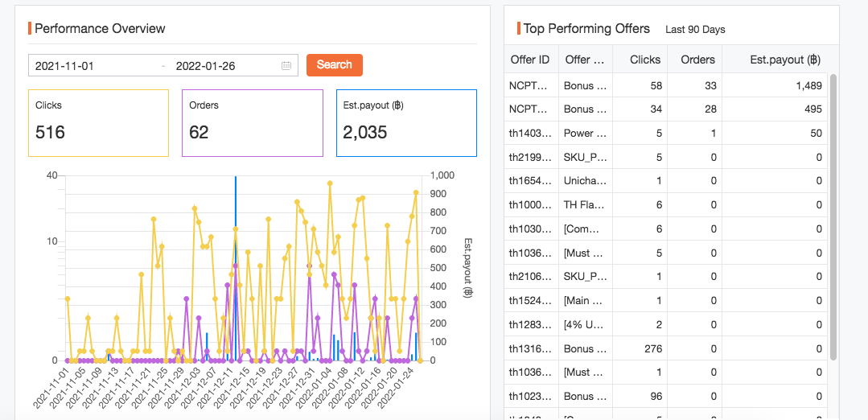Toggle the Est.payout metric card

point(406,122)
